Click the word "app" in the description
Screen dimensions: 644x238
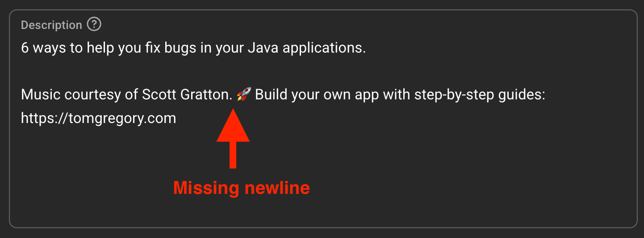[x=353, y=95]
